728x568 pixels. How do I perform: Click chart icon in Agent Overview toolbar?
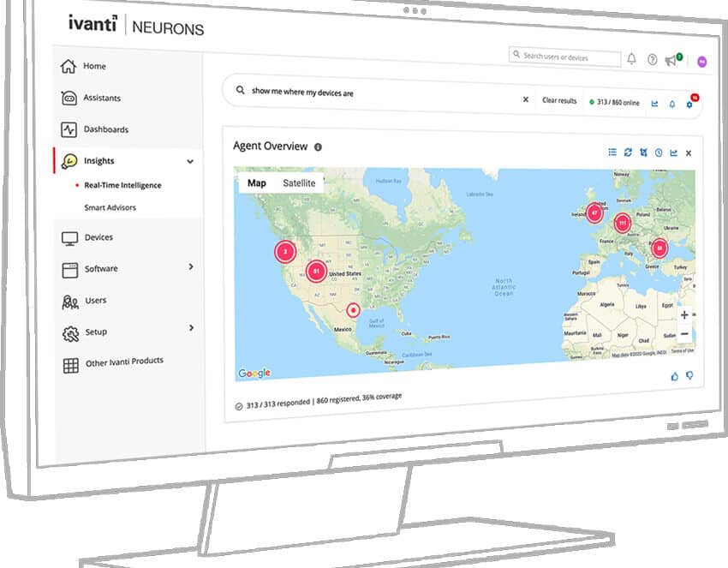[x=673, y=152]
